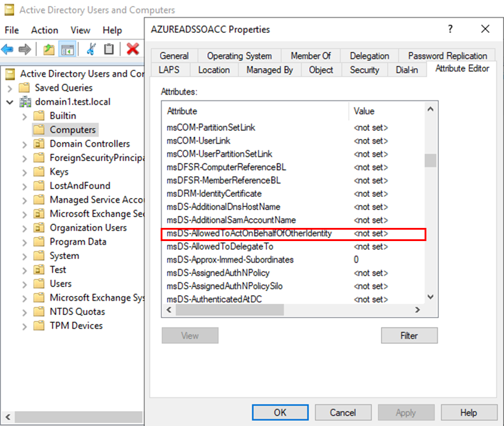Click the attribute list vertical scrollbar thumb
The height and width of the screenshot is (426, 504).
[431, 160]
